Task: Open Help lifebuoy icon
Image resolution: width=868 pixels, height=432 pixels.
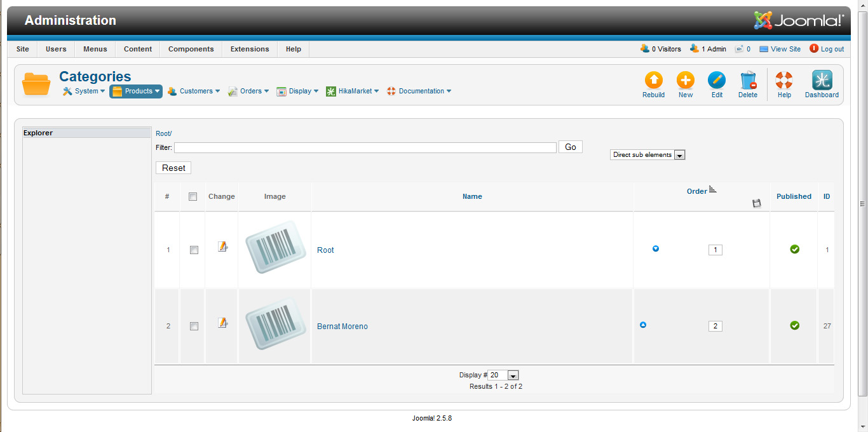Action: [784, 81]
